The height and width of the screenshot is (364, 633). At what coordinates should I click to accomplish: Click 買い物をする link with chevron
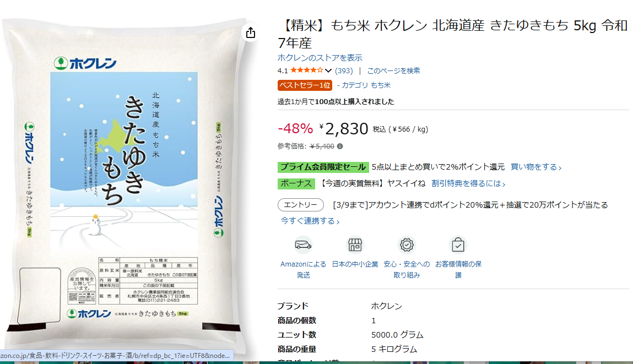pos(536,167)
